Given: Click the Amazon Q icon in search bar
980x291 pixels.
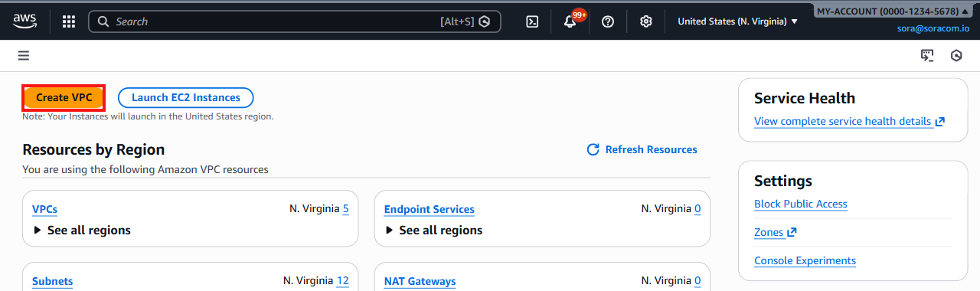Looking at the screenshot, I should pyautogui.click(x=485, y=21).
